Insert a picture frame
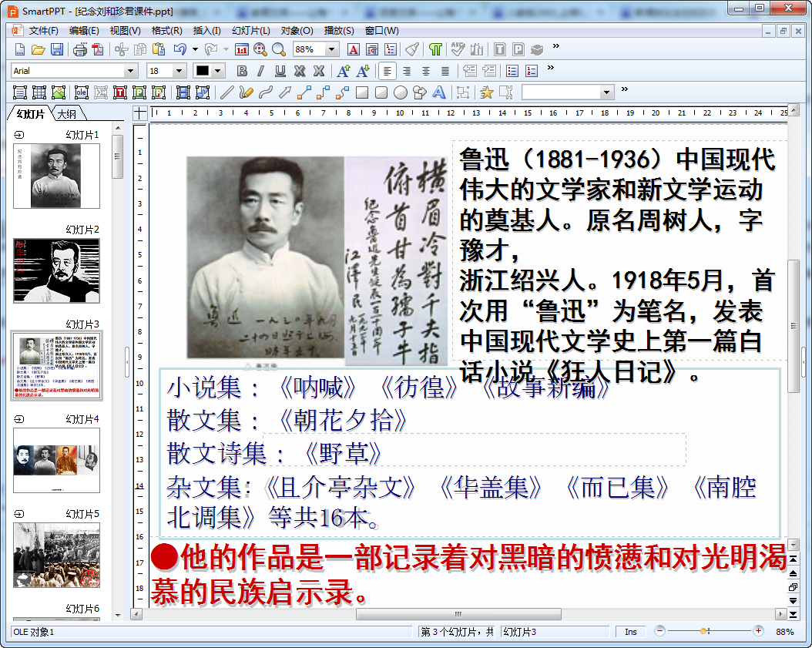Image resolution: width=812 pixels, height=648 pixels. coord(59,92)
